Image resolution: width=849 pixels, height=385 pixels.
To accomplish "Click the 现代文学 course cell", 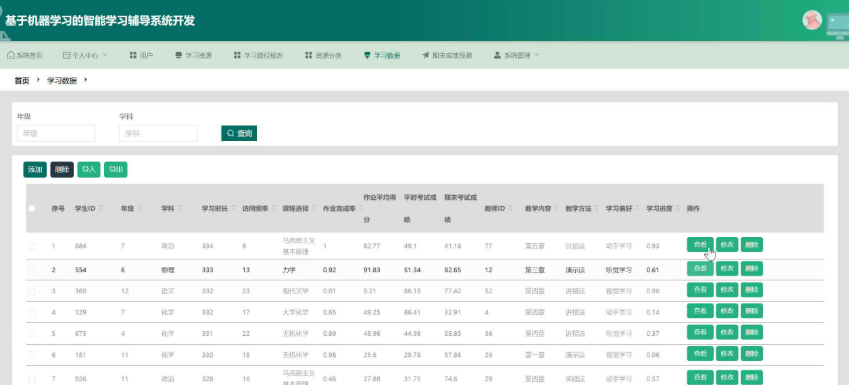I will [x=296, y=291].
